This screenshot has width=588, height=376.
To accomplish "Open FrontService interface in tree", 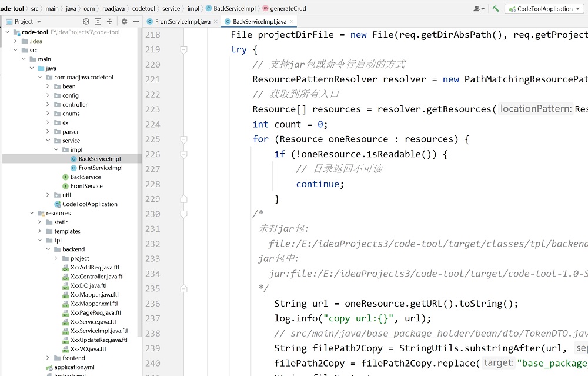I will (x=86, y=186).
